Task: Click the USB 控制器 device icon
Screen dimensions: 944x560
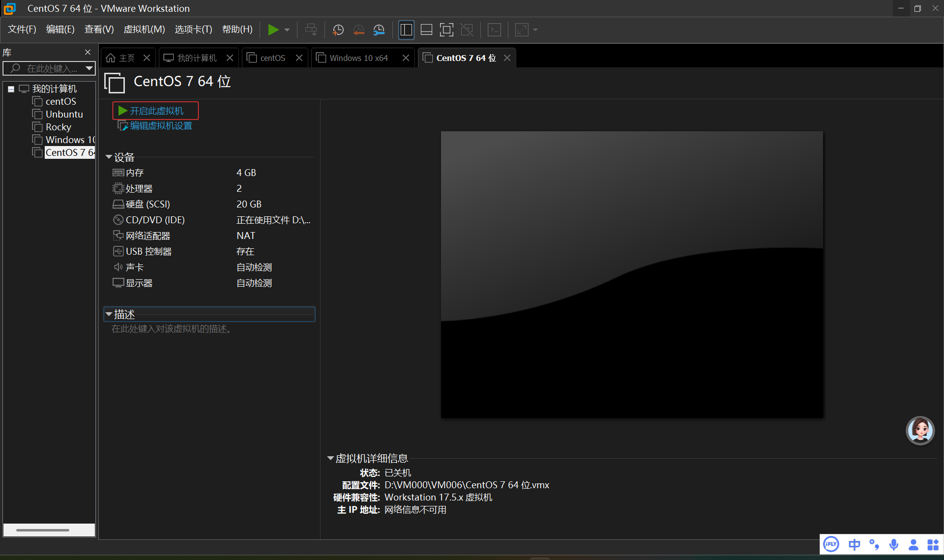Action: tap(118, 251)
